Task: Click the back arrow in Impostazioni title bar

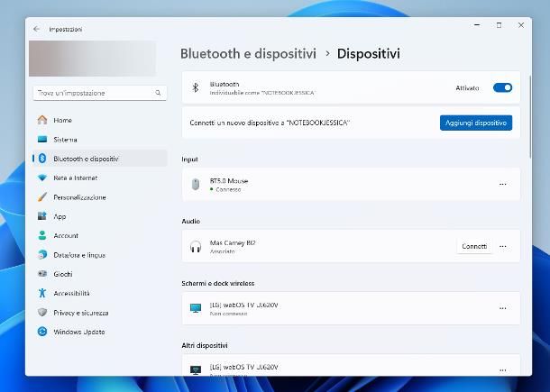Action: click(x=36, y=29)
